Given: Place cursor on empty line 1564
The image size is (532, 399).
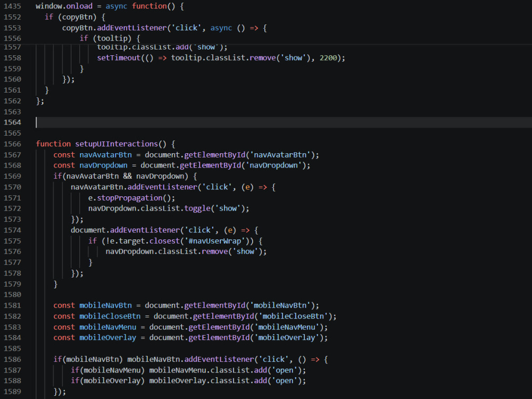Looking at the screenshot, I should tap(284, 122).
